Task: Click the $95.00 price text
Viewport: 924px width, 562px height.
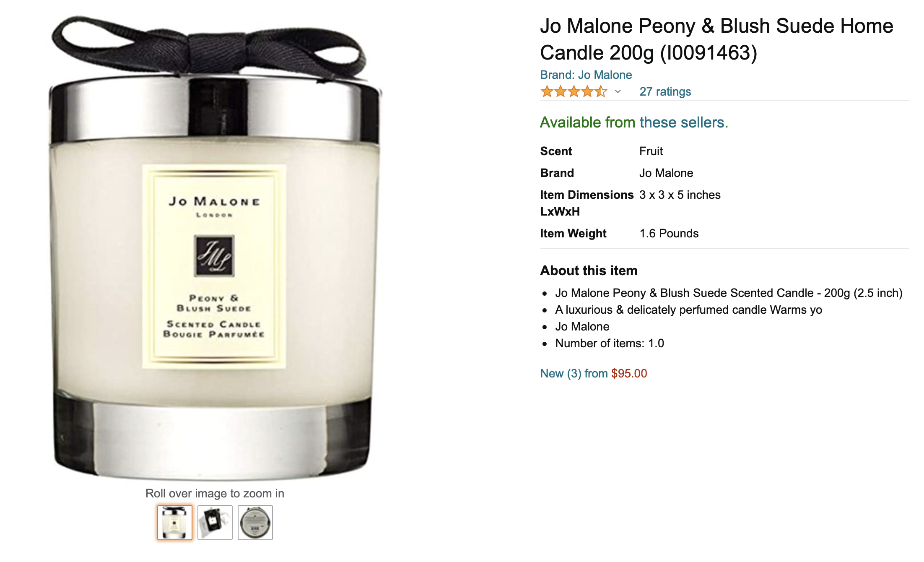Action: pyautogui.click(x=629, y=373)
